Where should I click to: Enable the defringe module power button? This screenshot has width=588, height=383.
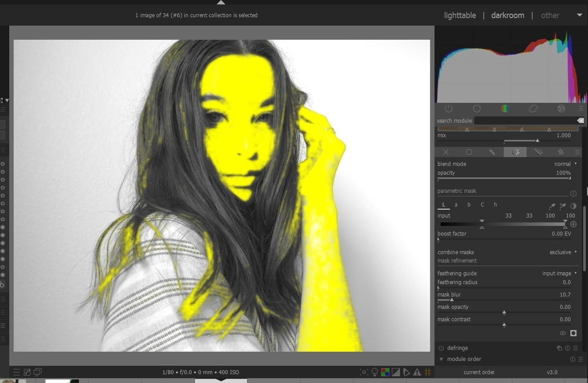point(441,348)
